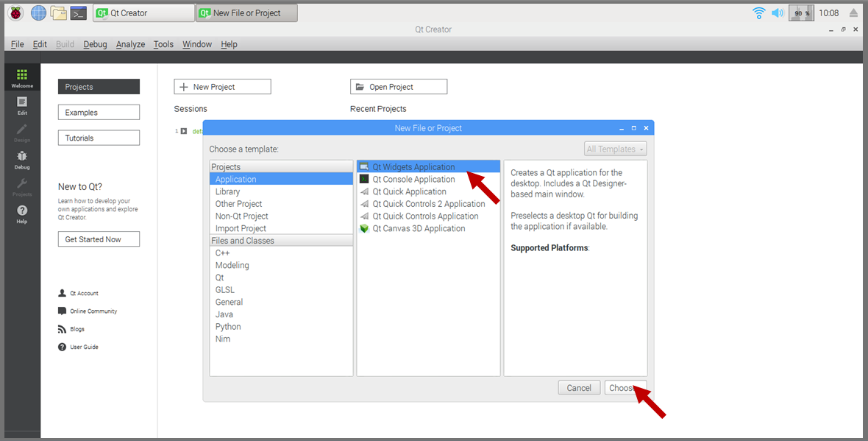Select the Tutorials welcome tab
This screenshot has height=441, width=868.
[99, 138]
